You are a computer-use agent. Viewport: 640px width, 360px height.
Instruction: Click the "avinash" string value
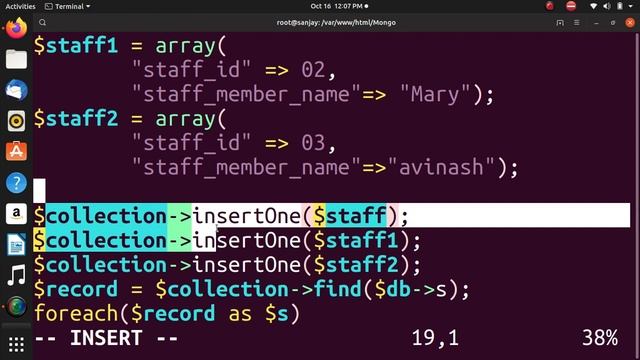click(441, 167)
